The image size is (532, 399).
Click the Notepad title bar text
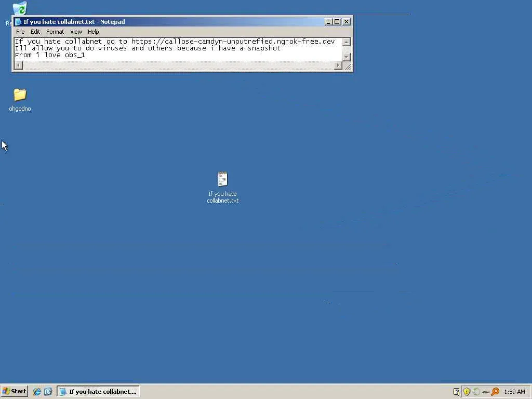[x=74, y=22]
